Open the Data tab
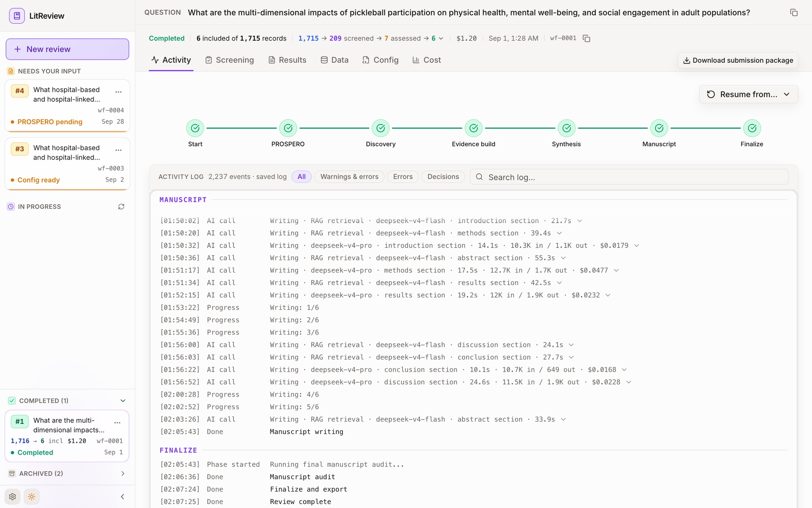Screen dimensions: 812x508 [334, 60]
